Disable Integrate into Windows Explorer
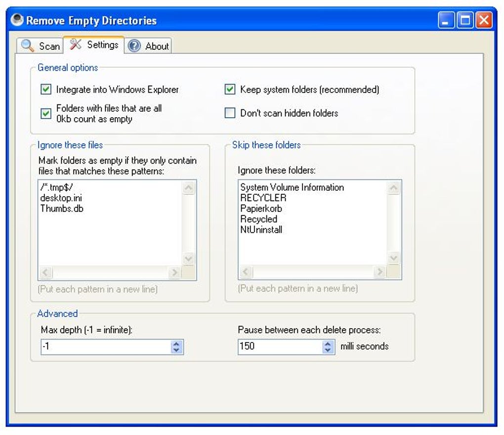This screenshot has height=435, width=504. (45, 89)
